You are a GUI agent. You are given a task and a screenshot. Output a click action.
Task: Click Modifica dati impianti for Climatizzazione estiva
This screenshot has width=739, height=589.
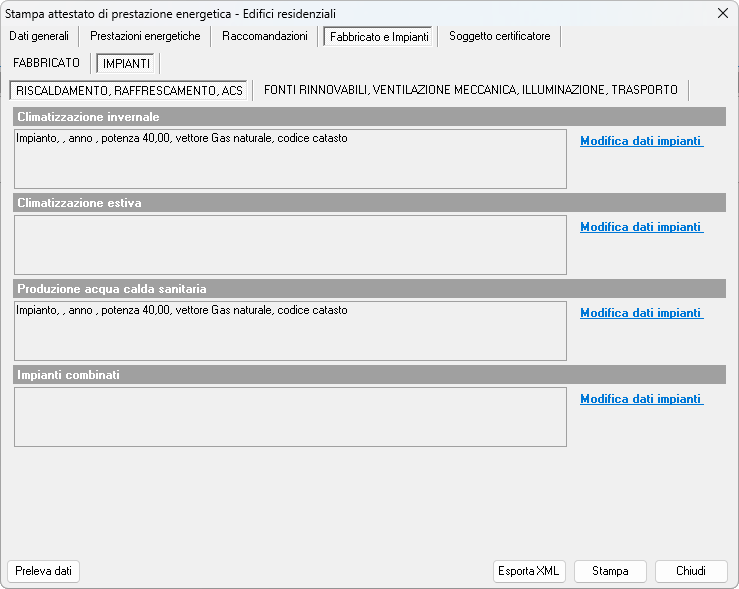pos(641,227)
